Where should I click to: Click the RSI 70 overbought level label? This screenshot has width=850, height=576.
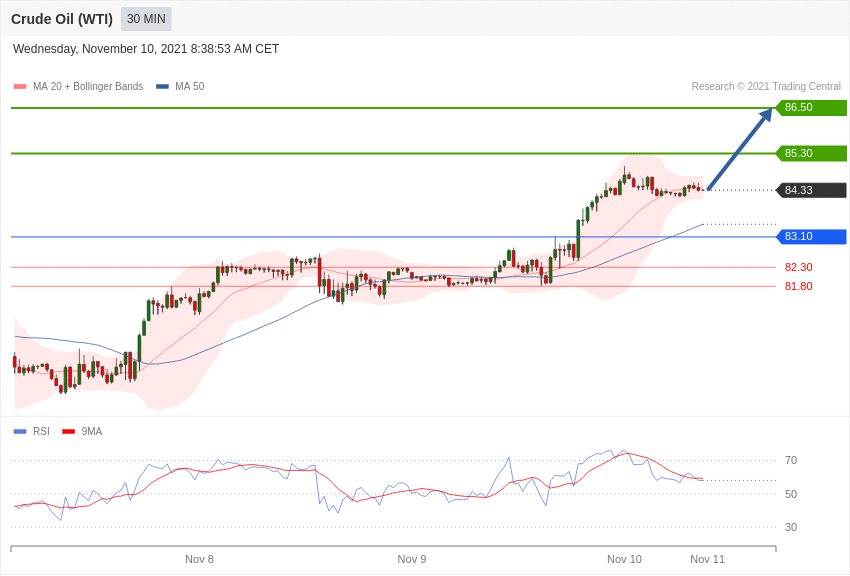pos(791,460)
